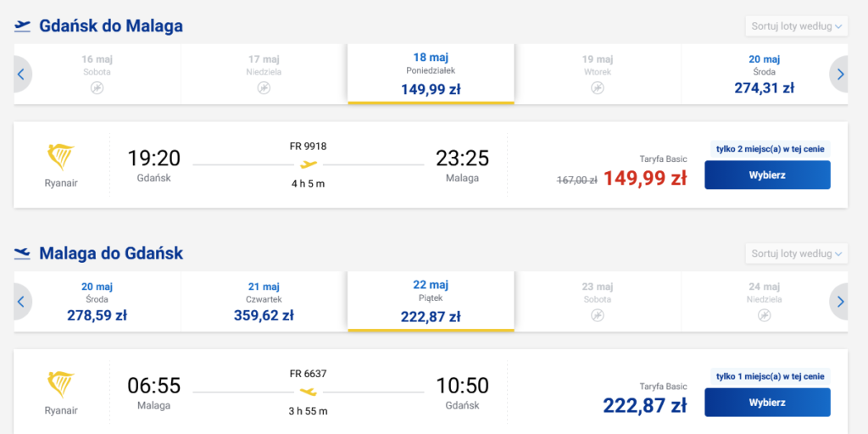Go to previous dates for outbound flights
868x434 pixels.
(21, 75)
